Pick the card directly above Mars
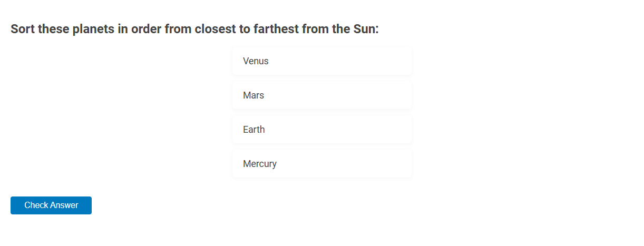Screen dimensions: 644x246 point(322,61)
